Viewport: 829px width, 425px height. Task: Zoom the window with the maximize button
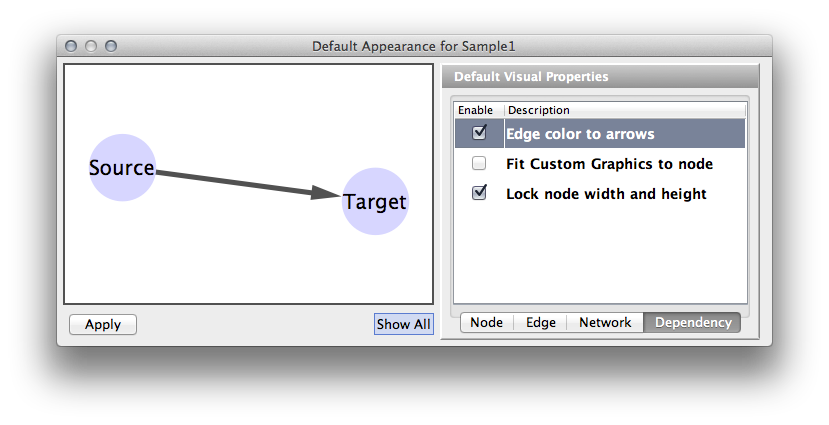[x=111, y=46]
